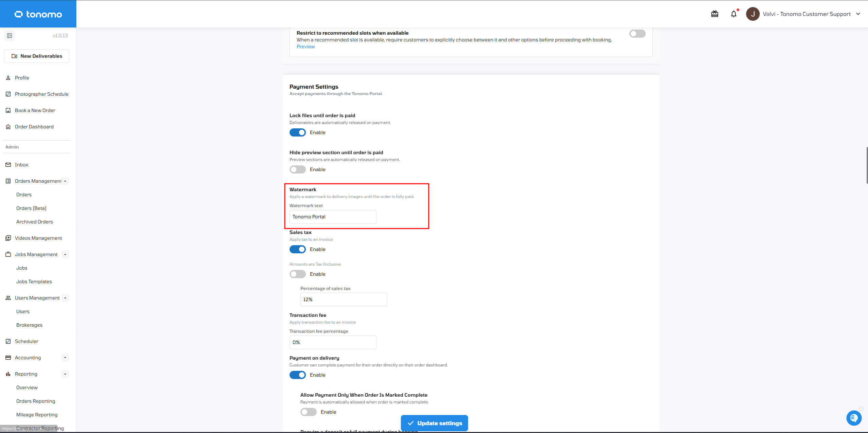Click the Scheduler icon
The width and height of the screenshot is (868, 433).
tap(8, 341)
